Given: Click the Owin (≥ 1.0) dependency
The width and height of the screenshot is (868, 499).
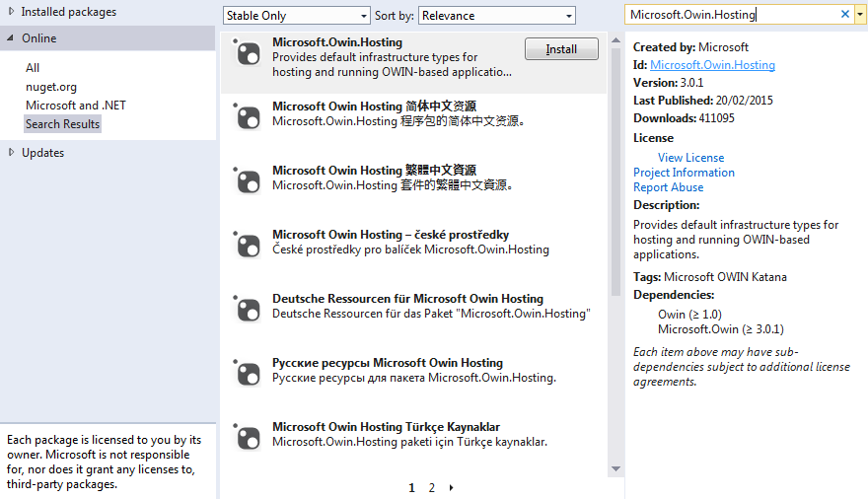Looking at the screenshot, I should coord(689,315).
